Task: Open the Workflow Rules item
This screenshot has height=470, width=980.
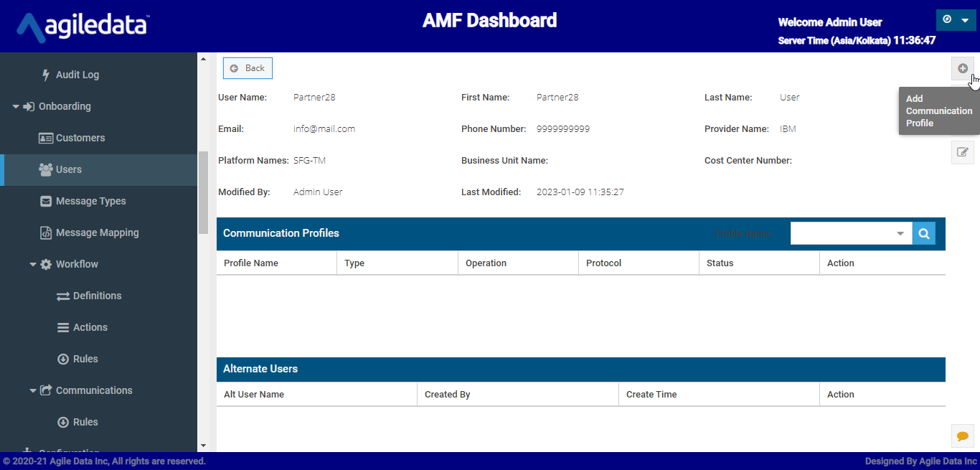Action: pyautogui.click(x=85, y=359)
